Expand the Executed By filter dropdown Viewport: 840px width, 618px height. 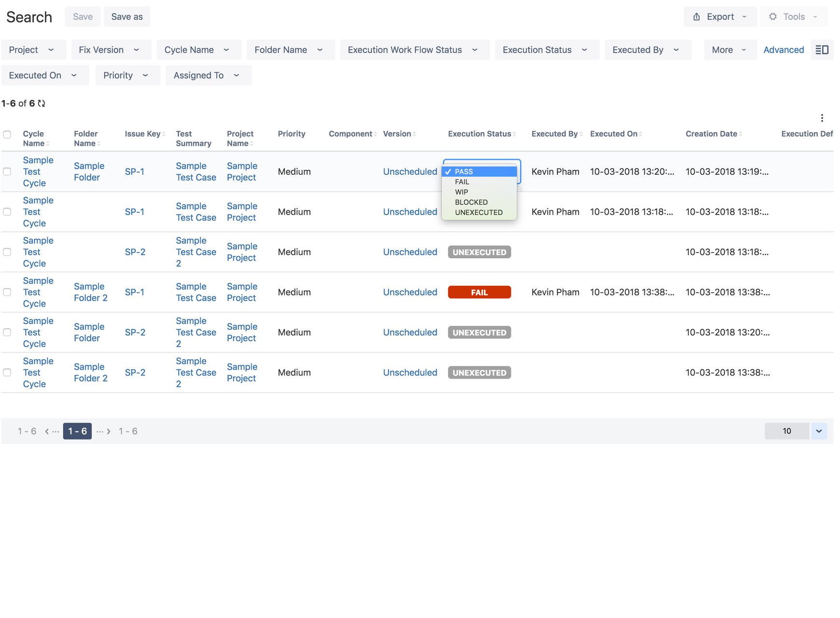tap(647, 50)
